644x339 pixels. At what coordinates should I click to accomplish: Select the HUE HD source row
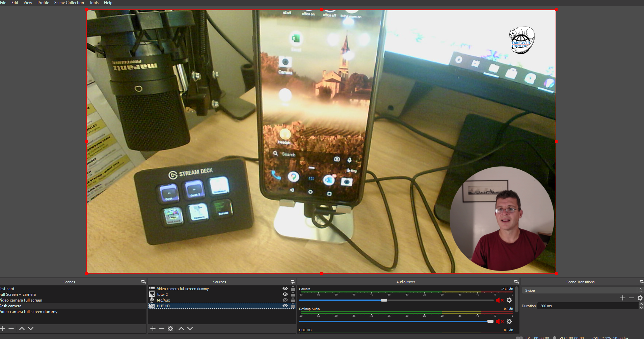222,306
